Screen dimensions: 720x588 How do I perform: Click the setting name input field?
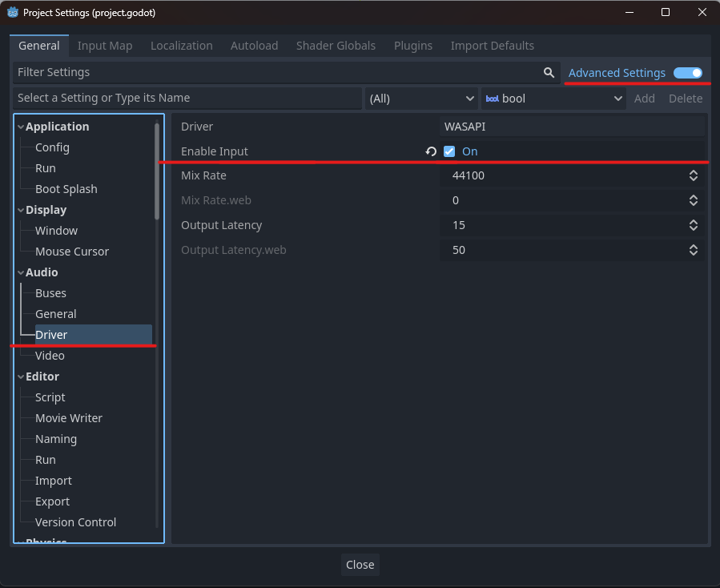pyautogui.click(x=187, y=99)
